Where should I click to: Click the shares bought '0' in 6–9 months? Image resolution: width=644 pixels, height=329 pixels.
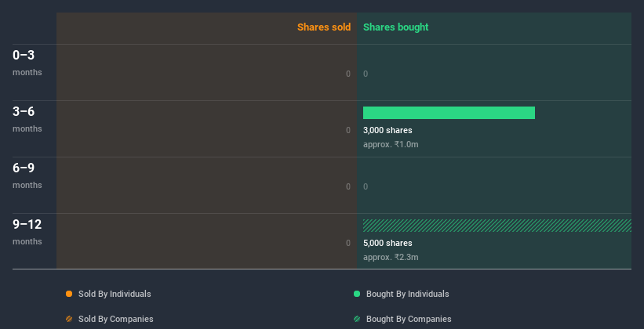[366, 186]
